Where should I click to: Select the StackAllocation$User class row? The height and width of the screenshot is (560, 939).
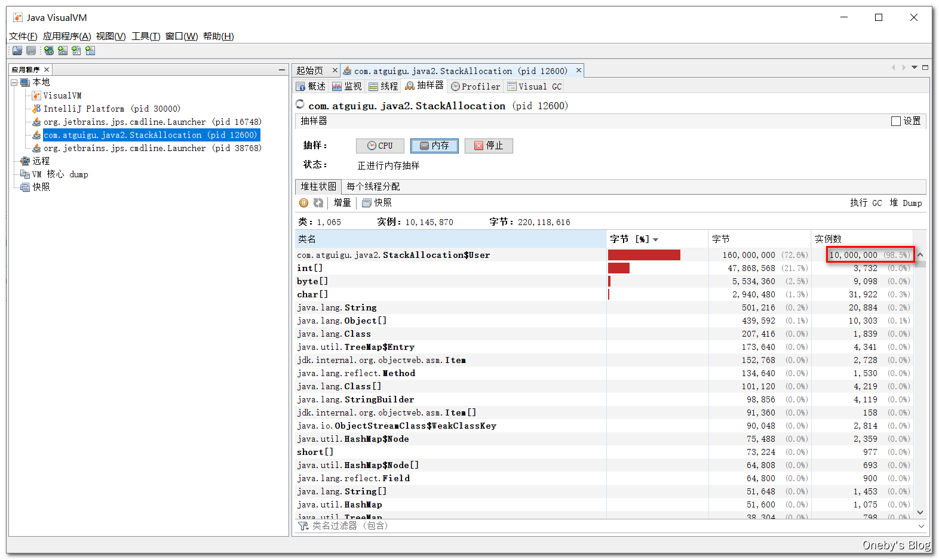[604, 255]
